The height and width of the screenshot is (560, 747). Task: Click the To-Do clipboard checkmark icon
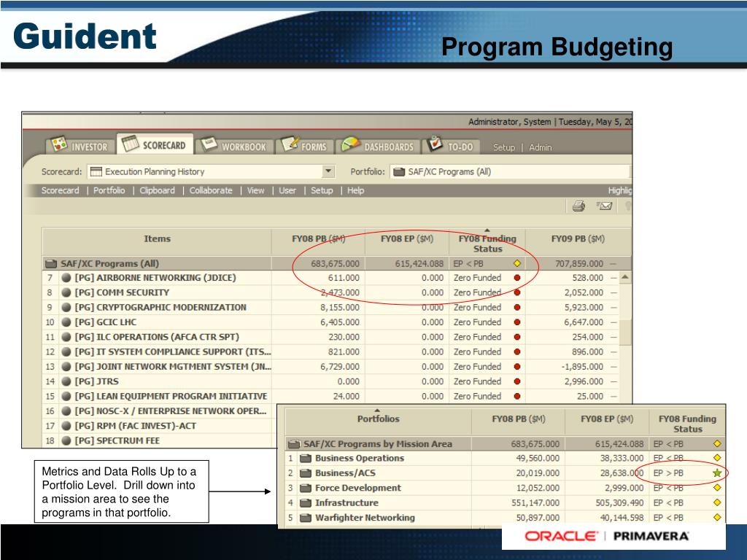[x=435, y=144]
